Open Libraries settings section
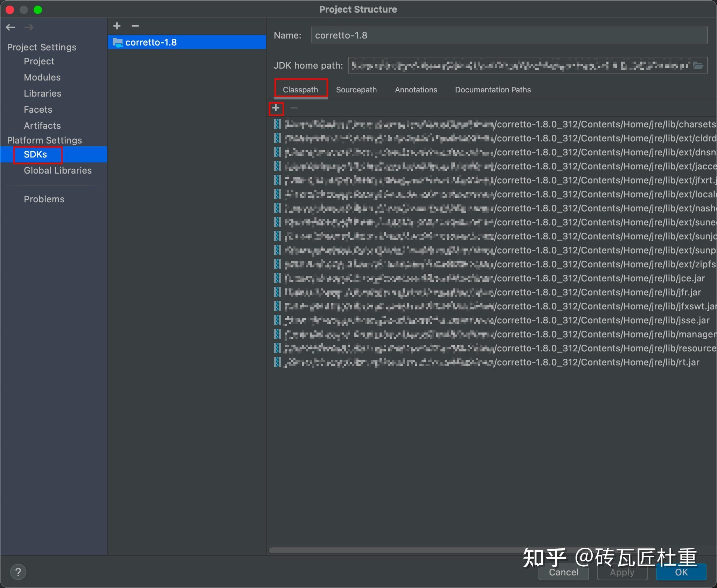 click(43, 93)
